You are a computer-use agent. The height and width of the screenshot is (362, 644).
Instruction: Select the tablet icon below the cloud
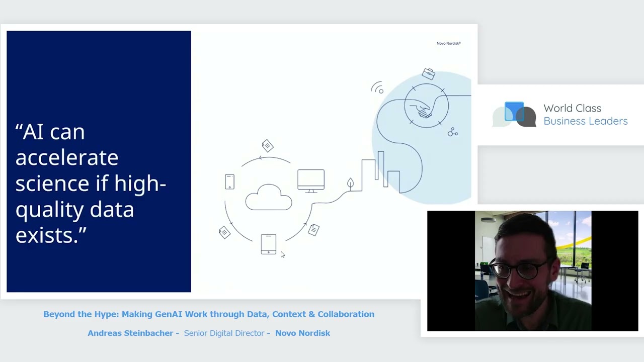(x=268, y=244)
